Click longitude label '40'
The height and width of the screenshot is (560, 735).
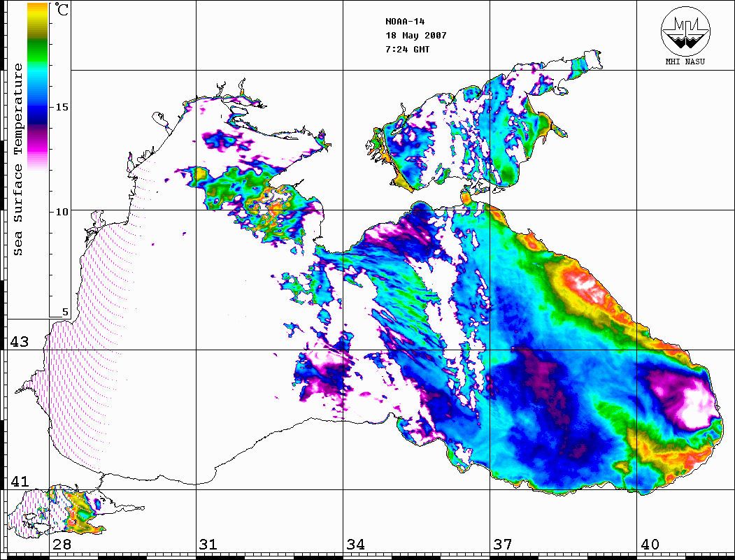(x=650, y=544)
